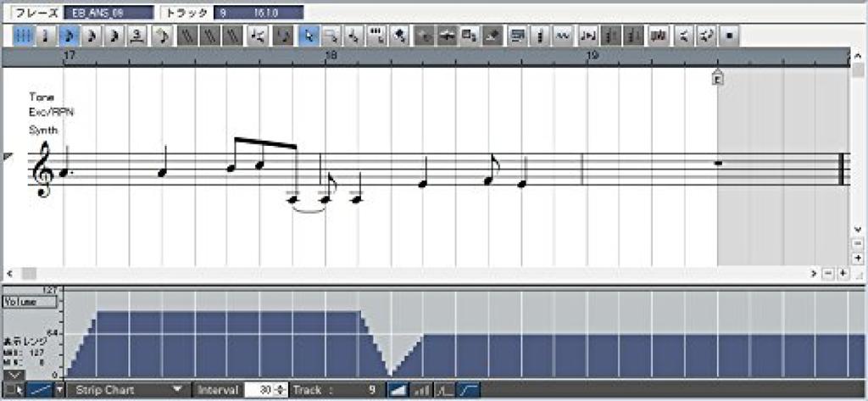Click the vertical scrollbar up arrow
The height and width of the screenshot is (401, 868).
(858, 56)
